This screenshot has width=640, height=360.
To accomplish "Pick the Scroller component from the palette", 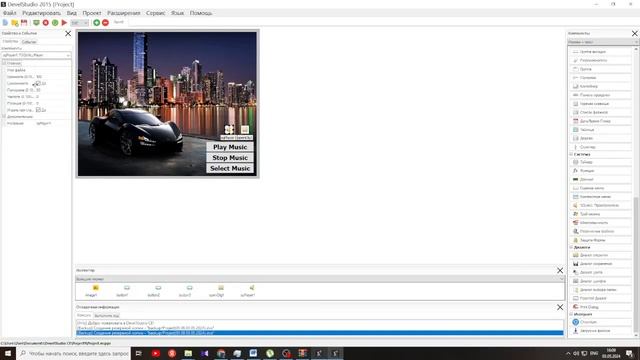I will point(601,147).
